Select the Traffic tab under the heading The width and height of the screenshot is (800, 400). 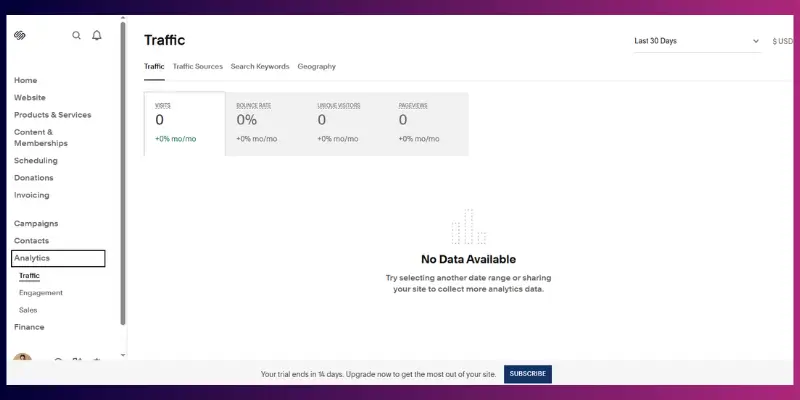(154, 66)
